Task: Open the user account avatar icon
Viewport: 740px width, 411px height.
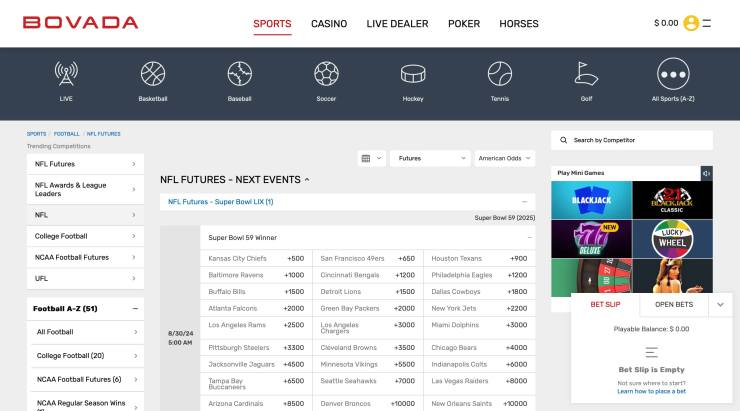Action: (691, 23)
